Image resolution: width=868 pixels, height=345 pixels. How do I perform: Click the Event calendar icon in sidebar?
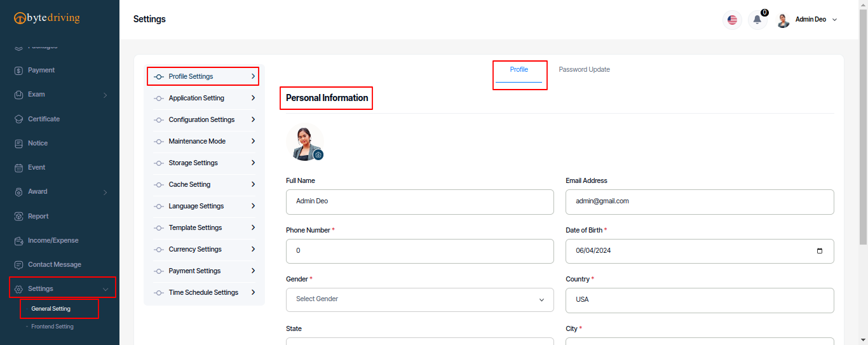(19, 168)
